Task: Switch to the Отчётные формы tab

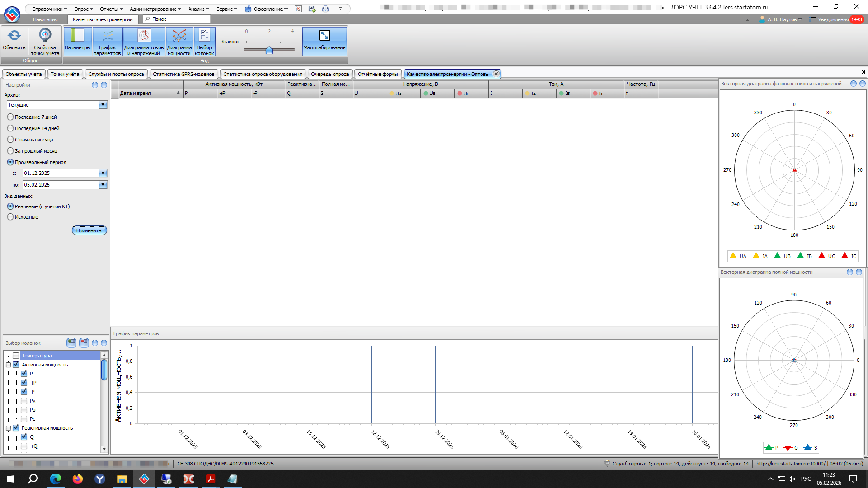Action: tap(377, 74)
